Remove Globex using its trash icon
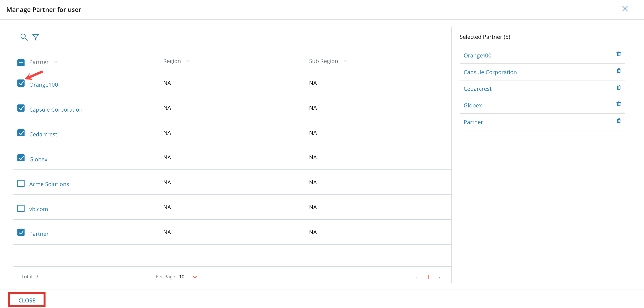Viewport: 644px width, 308px height. tap(618, 104)
